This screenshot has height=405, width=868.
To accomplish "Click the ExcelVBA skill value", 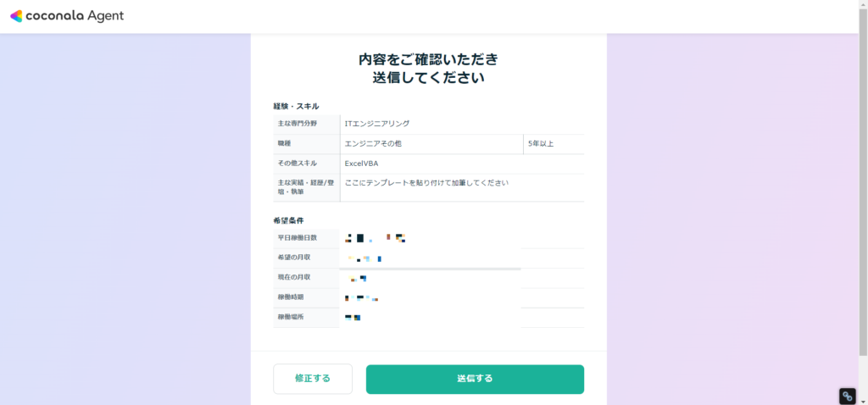I will coord(361,164).
